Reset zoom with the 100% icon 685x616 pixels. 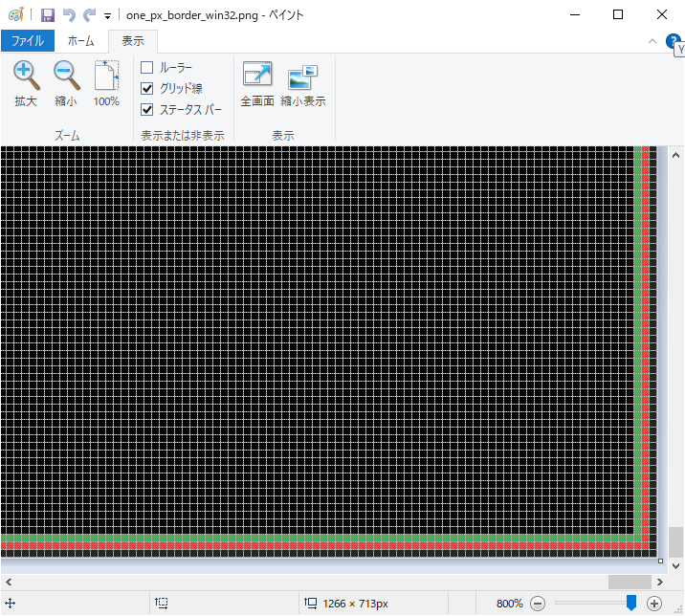106,76
